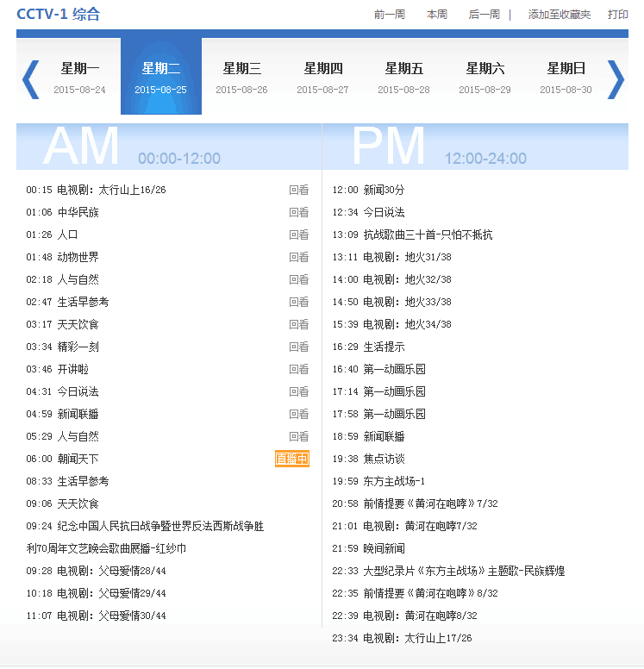Click 回看 for 人口 at 01:26
The height and width of the screenshot is (669, 644).
pos(299,234)
